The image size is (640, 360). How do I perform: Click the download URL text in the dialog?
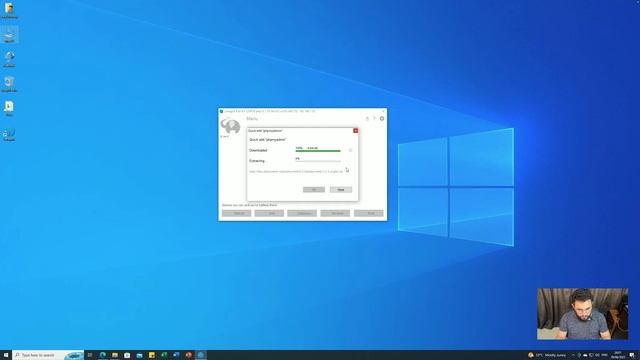(296, 171)
